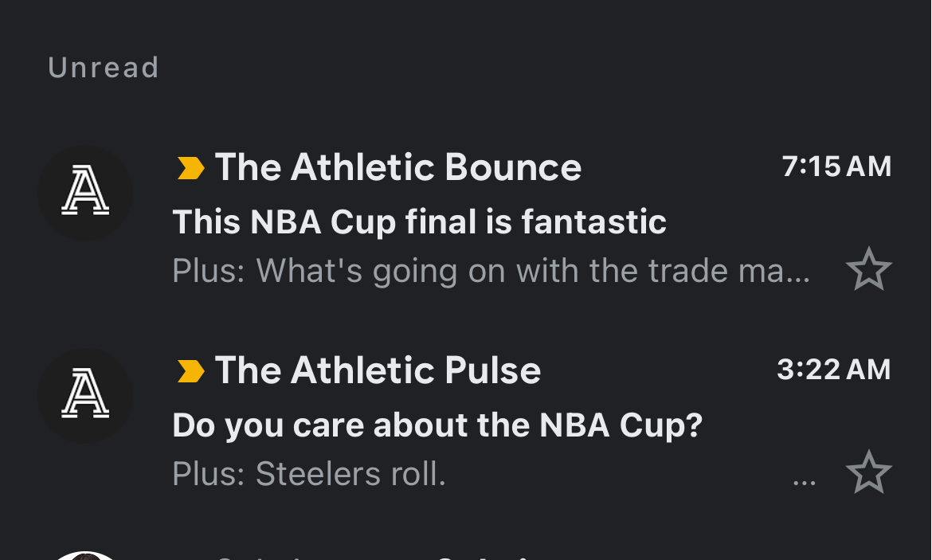Select Athletic Bounce email via its avatar
This screenshot has width=932, height=560.
click(85, 193)
